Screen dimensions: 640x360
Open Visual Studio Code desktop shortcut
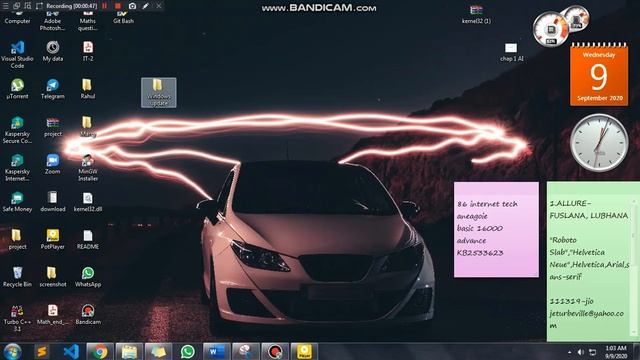pos(17,54)
